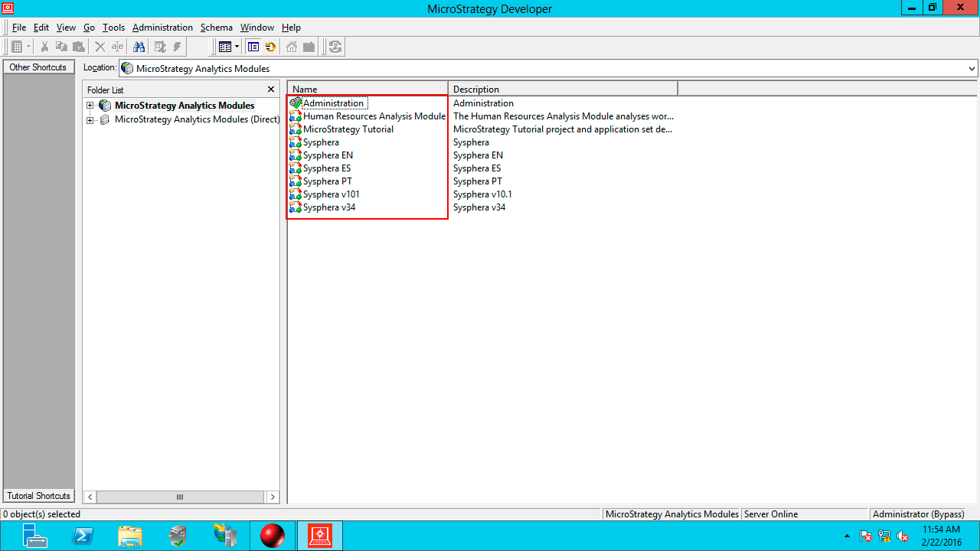Open PowerShell from the taskbar
The image size is (980, 551).
click(82, 536)
